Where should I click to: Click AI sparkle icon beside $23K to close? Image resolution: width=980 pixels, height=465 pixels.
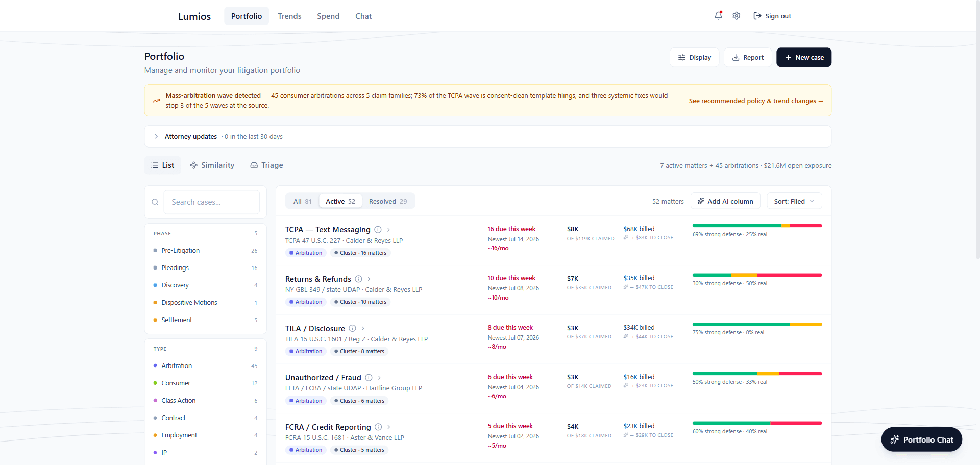tap(626, 386)
